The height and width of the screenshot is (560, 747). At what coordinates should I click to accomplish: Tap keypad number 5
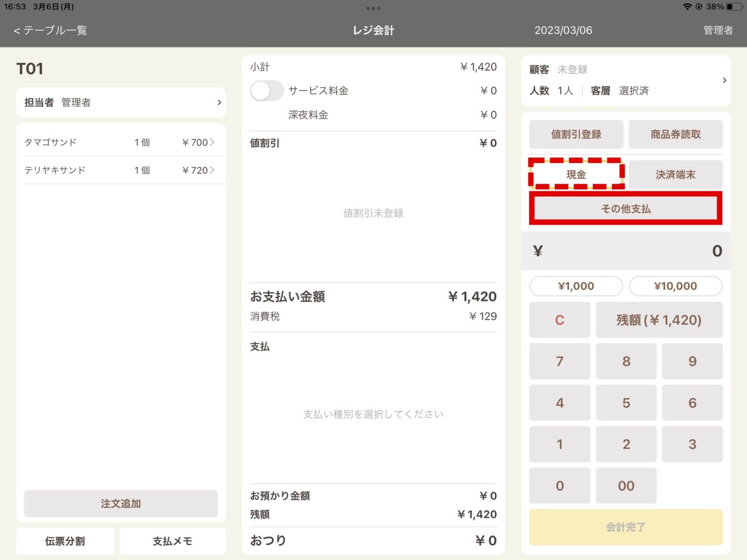pos(626,403)
